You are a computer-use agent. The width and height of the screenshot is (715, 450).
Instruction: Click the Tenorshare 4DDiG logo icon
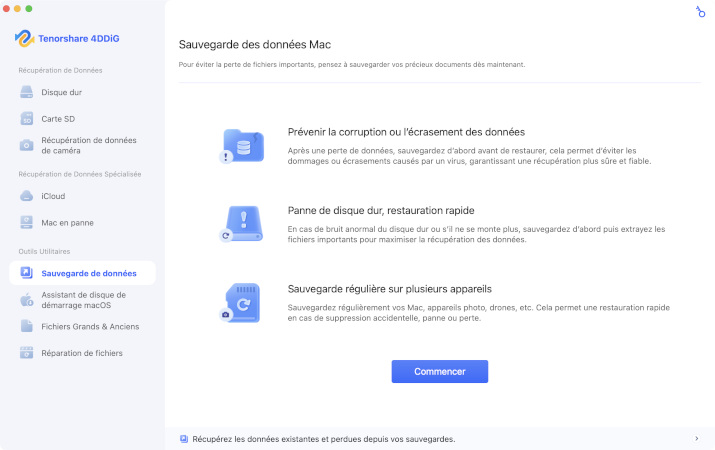coord(26,37)
